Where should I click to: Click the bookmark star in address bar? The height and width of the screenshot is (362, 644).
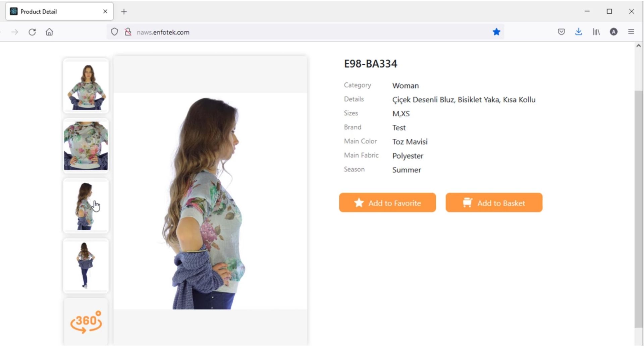496,32
